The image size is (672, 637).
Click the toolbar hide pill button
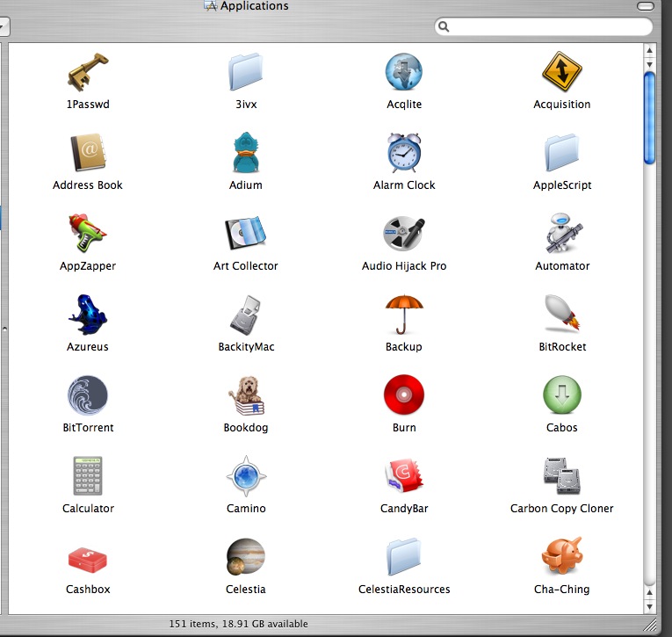click(646, 6)
